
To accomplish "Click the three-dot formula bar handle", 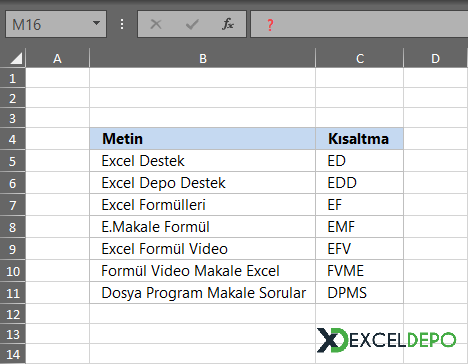I will (x=122, y=24).
